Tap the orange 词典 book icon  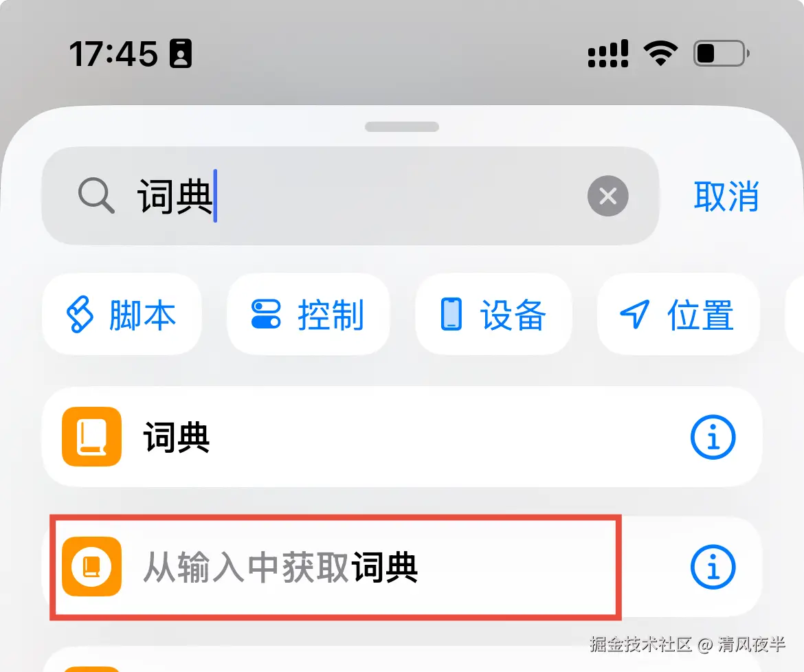tap(92, 437)
